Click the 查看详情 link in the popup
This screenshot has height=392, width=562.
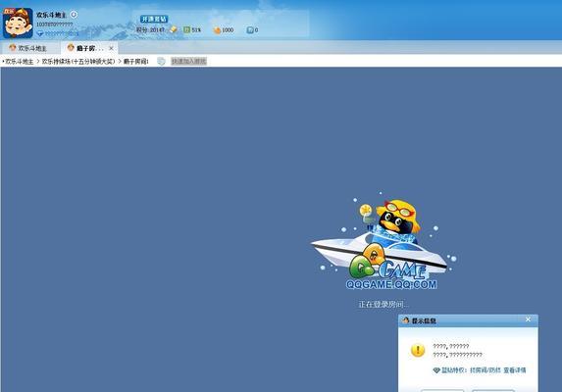(515, 370)
